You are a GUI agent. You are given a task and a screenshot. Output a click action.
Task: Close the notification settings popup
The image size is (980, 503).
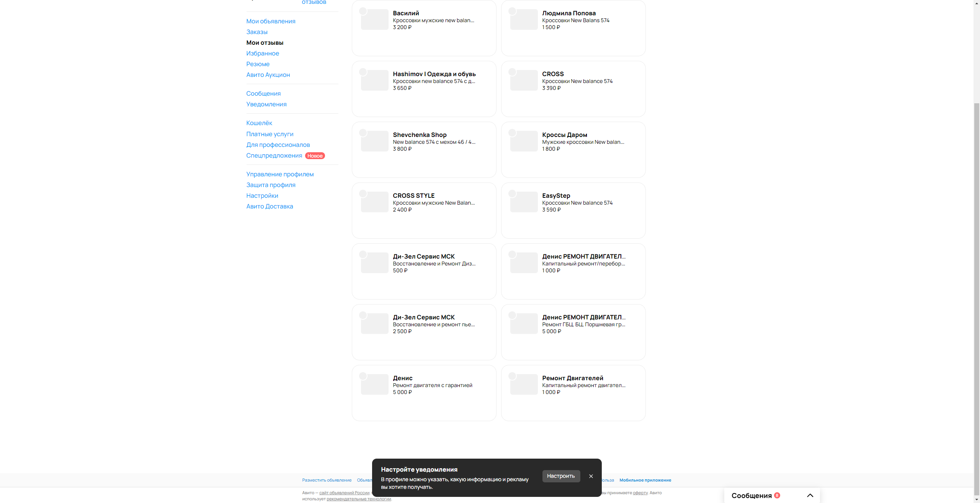(x=591, y=476)
